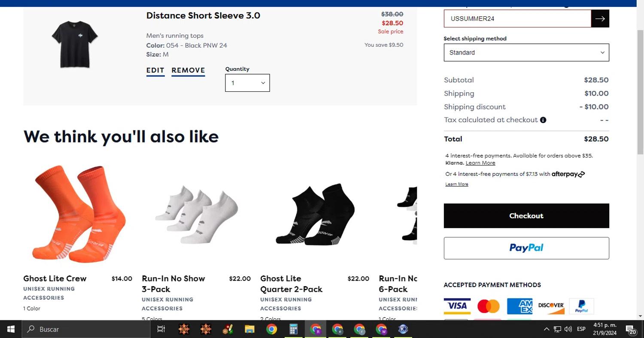Open Ghost Lite Quarter 2-Pack link

[291, 284]
